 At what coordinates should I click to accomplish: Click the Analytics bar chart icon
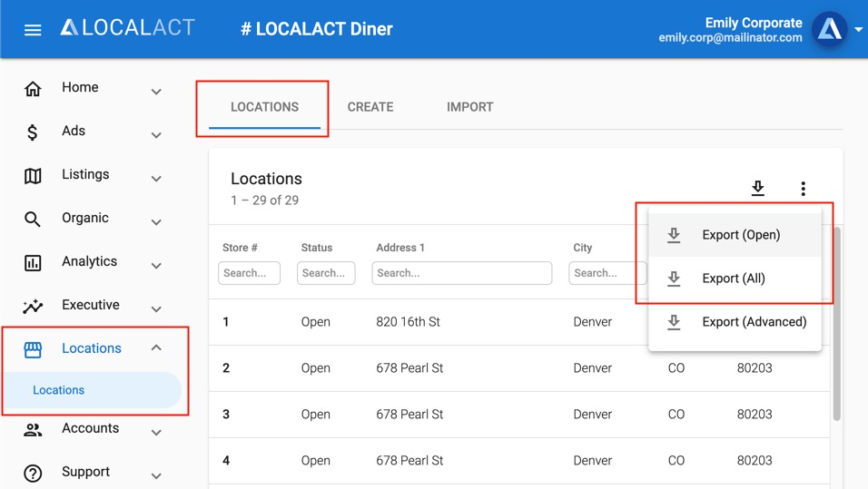[x=33, y=263]
